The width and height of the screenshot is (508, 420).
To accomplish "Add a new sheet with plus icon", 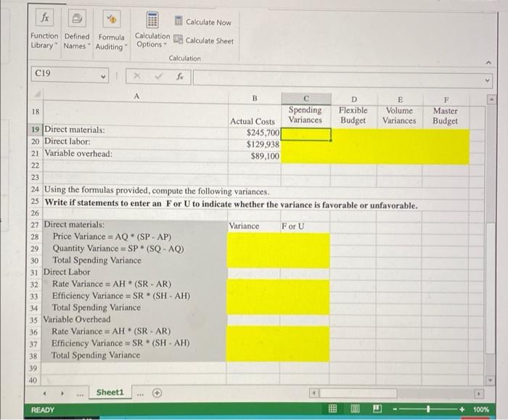I will tap(157, 393).
